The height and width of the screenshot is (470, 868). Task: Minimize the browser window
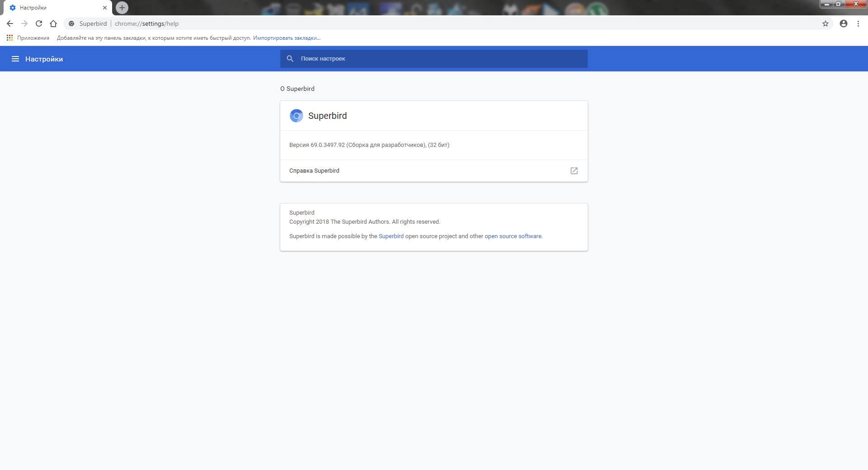point(827,4)
